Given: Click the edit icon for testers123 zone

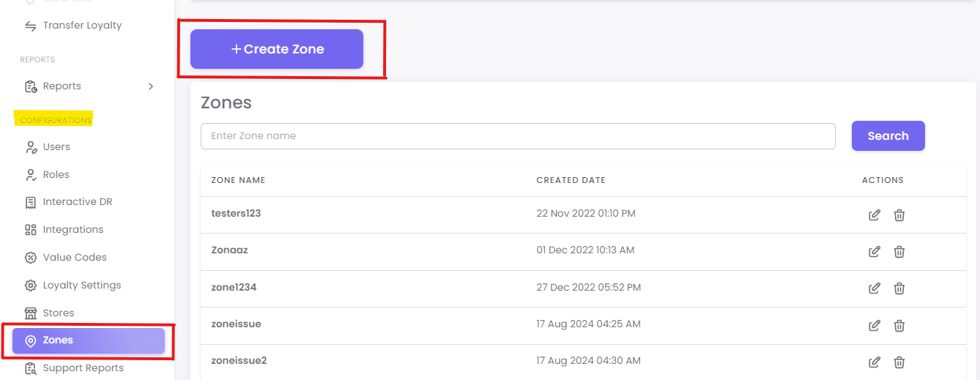Looking at the screenshot, I should [x=874, y=215].
